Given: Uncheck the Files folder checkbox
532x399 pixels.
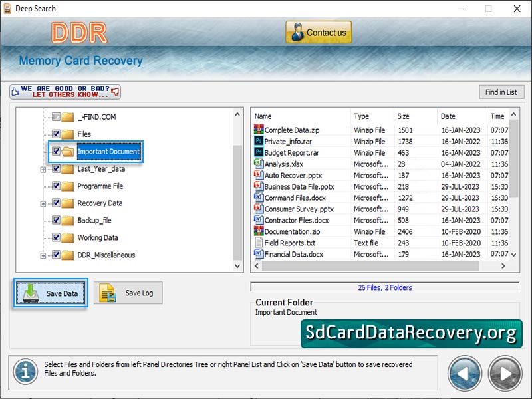Looking at the screenshot, I should point(57,134).
